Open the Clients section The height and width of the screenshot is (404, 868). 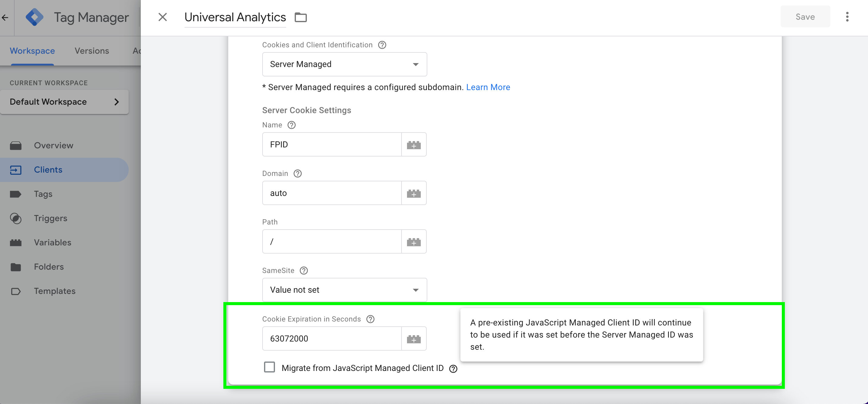point(64,170)
